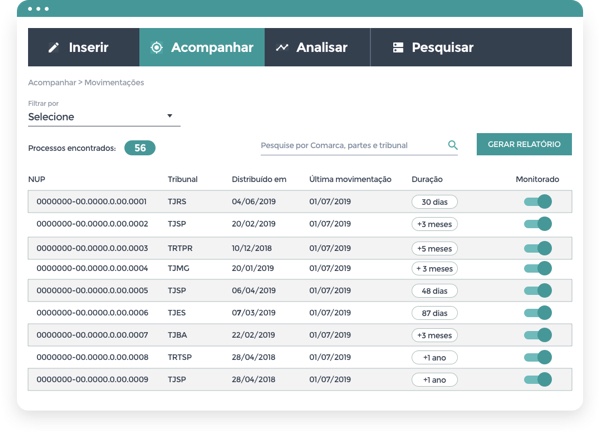Open the Filtrar por Selecione dropdown
600x433 pixels.
coord(104,117)
